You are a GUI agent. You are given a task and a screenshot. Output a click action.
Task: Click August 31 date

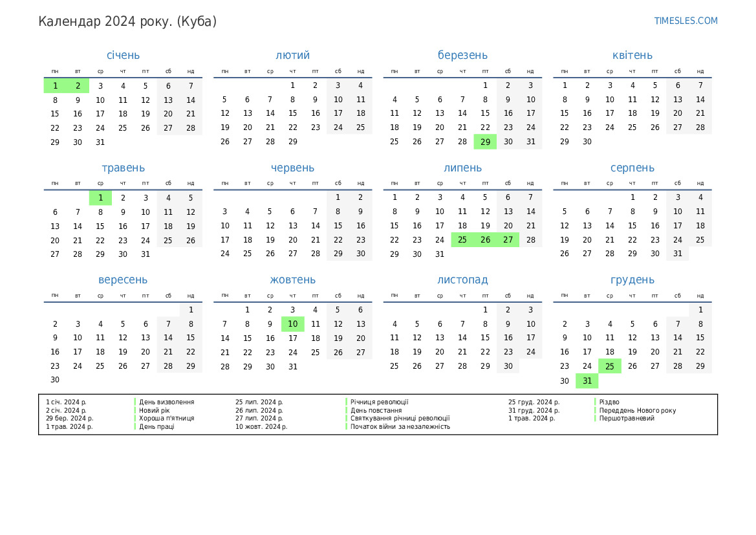[x=677, y=254]
